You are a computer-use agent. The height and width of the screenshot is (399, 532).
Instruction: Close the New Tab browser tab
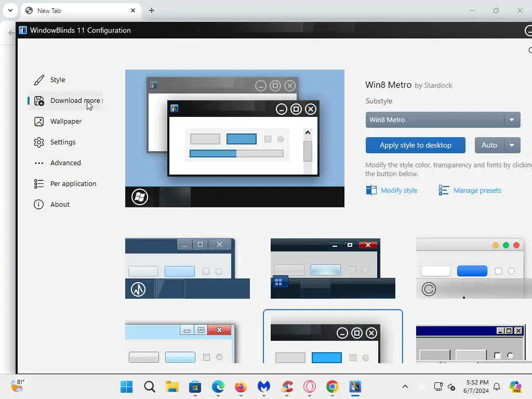[133, 10]
